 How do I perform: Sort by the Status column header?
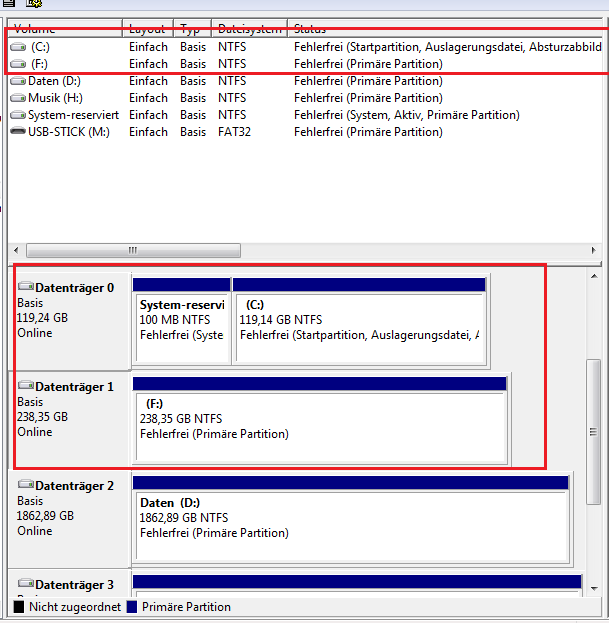(x=445, y=29)
